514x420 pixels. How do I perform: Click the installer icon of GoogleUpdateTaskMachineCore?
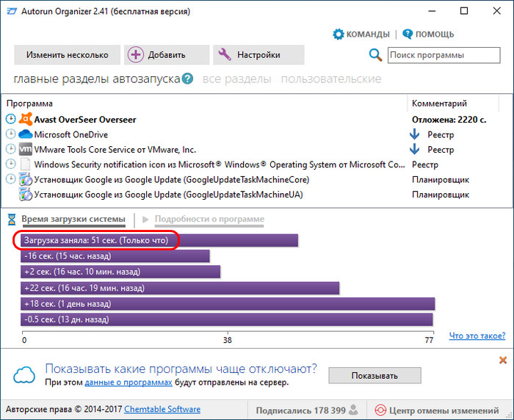(x=25, y=179)
